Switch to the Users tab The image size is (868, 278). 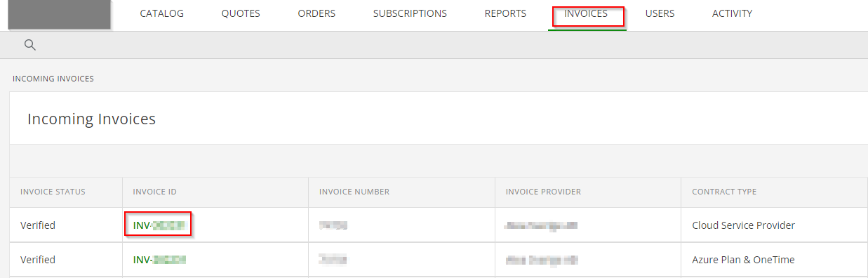click(x=660, y=13)
